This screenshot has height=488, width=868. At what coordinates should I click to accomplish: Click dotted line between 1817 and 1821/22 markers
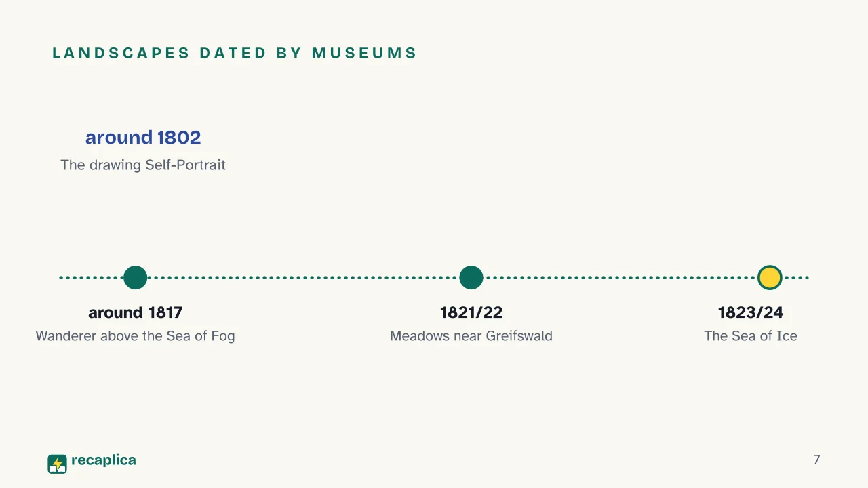[x=303, y=277]
